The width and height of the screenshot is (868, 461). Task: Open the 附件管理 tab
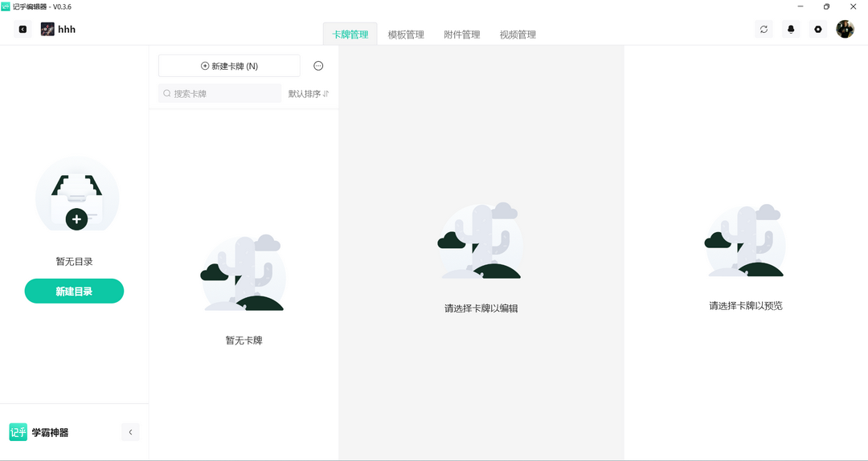[x=461, y=35]
